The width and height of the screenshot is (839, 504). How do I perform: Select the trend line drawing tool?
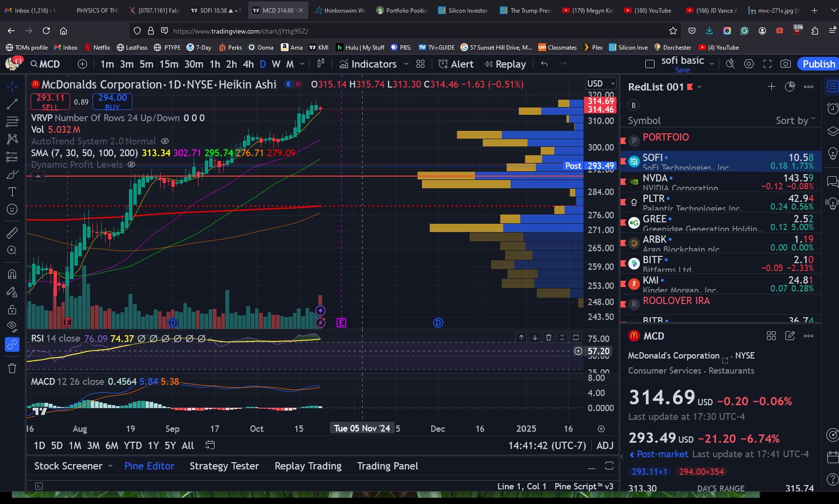click(12, 104)
